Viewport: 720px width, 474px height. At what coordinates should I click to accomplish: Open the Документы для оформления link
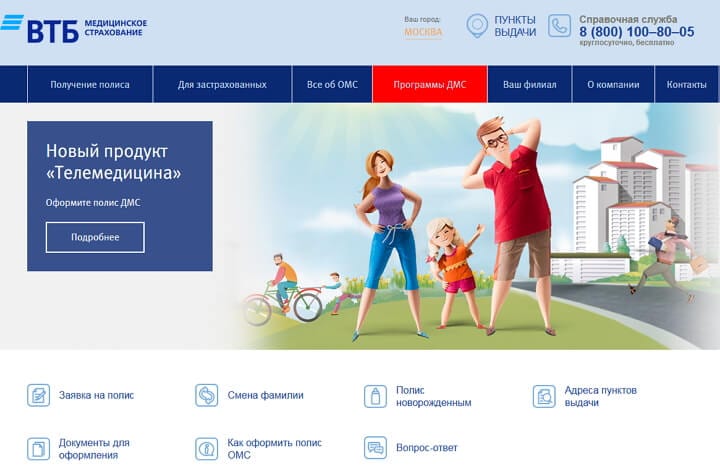pos(94,449)
